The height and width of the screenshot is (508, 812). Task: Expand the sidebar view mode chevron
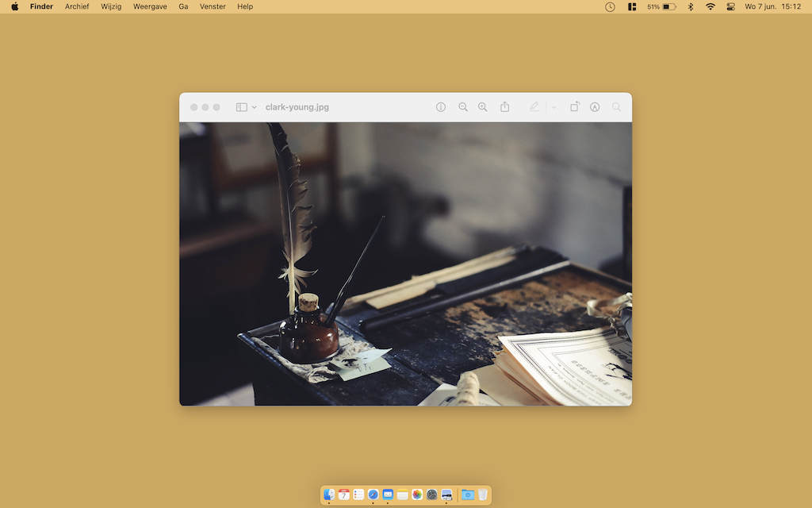[x=255, y=107]
